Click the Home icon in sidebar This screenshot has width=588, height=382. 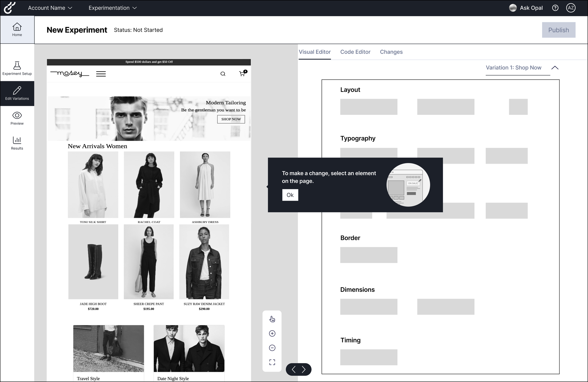point(17,27)
